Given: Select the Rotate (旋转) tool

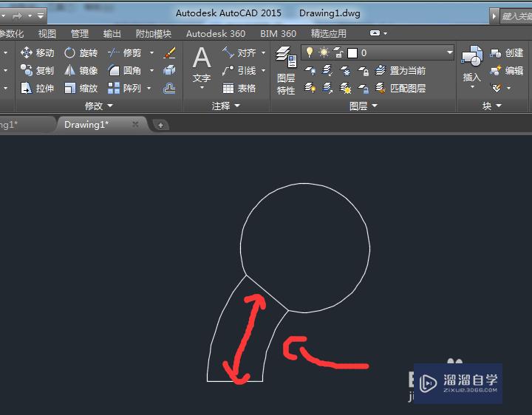Looking at the screenshot, I should point(81,52).
